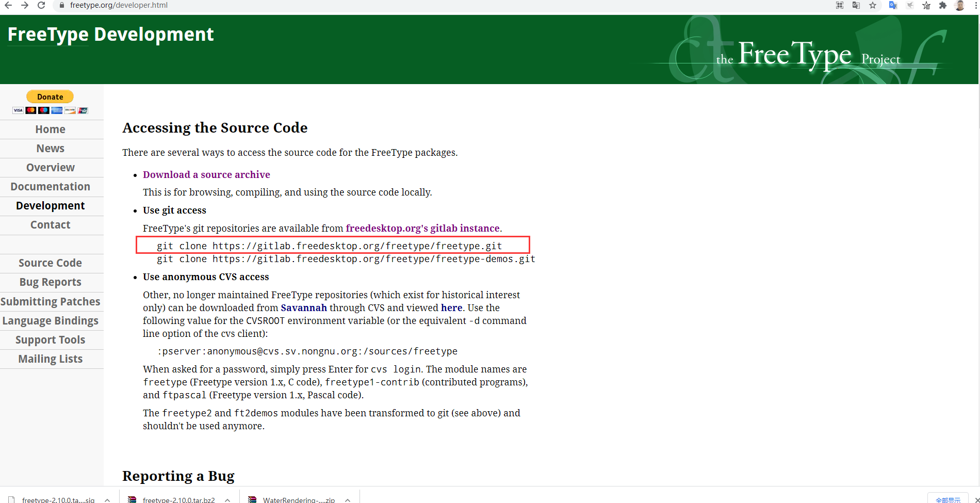Jump to Mailing Lists section
Viewport: 980px width, 503px height.
tap(51, 359)
